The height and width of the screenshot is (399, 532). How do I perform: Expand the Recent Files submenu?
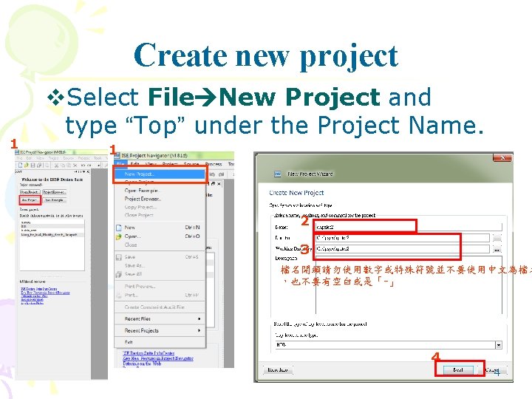[x=160, y=319]
